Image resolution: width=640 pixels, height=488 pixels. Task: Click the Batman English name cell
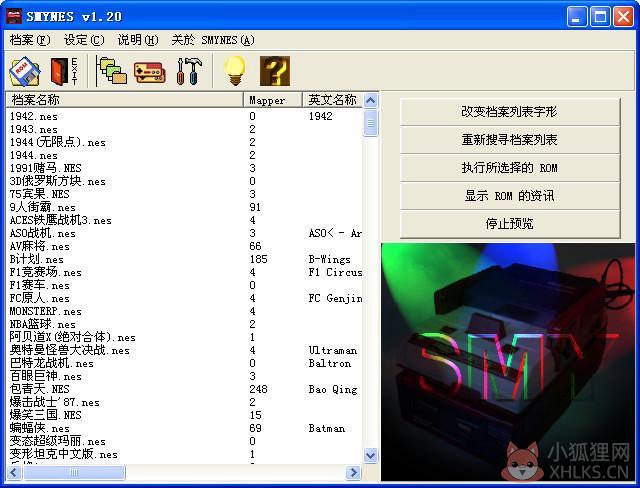(x=327, y=428)
